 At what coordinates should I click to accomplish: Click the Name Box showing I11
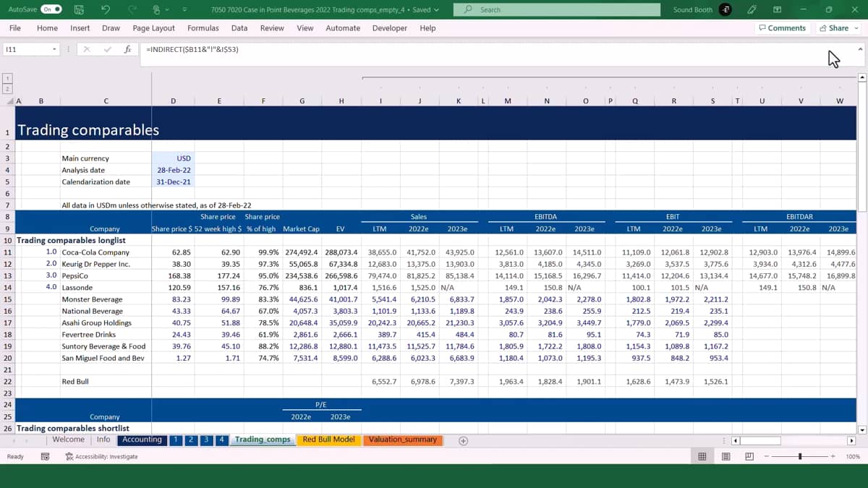pos(26,49)
